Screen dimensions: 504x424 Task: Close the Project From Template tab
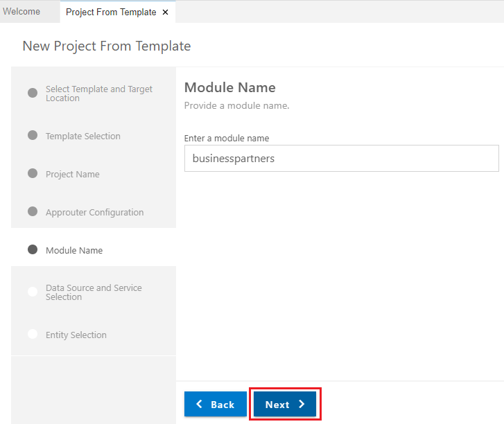point(165,12)
